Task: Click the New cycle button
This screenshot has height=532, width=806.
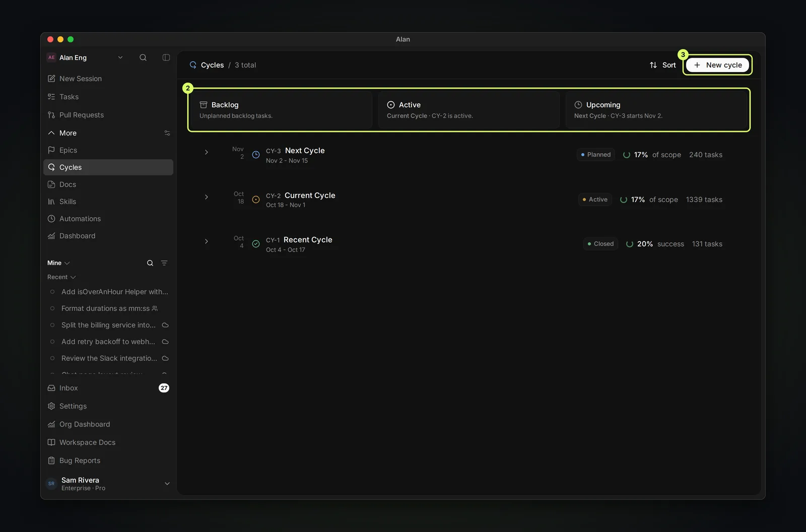Action: 717,65
